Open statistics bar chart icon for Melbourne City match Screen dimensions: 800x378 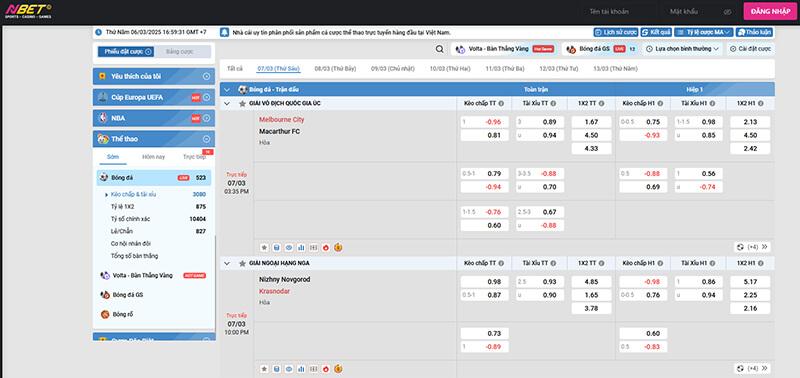pos(301,247)
